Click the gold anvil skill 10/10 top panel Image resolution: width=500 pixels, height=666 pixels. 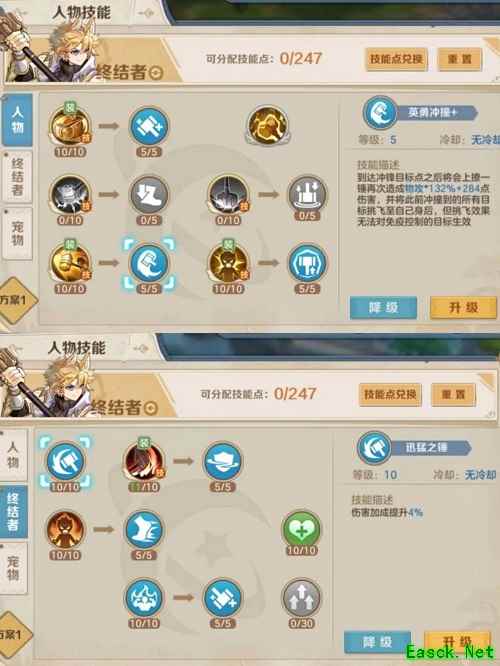[x=70, y=126]
